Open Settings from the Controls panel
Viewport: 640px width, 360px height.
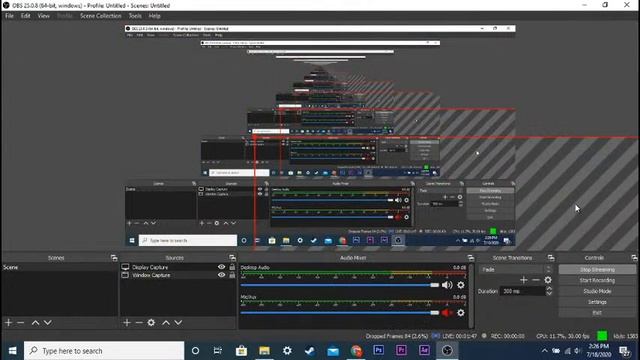coord(597,302)
